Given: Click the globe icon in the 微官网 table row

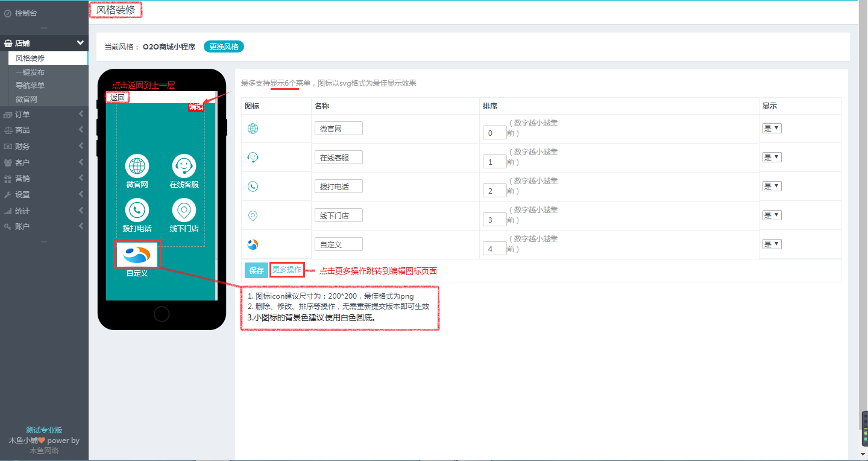Looking at the screenshot, I should [x=253, y=128].
